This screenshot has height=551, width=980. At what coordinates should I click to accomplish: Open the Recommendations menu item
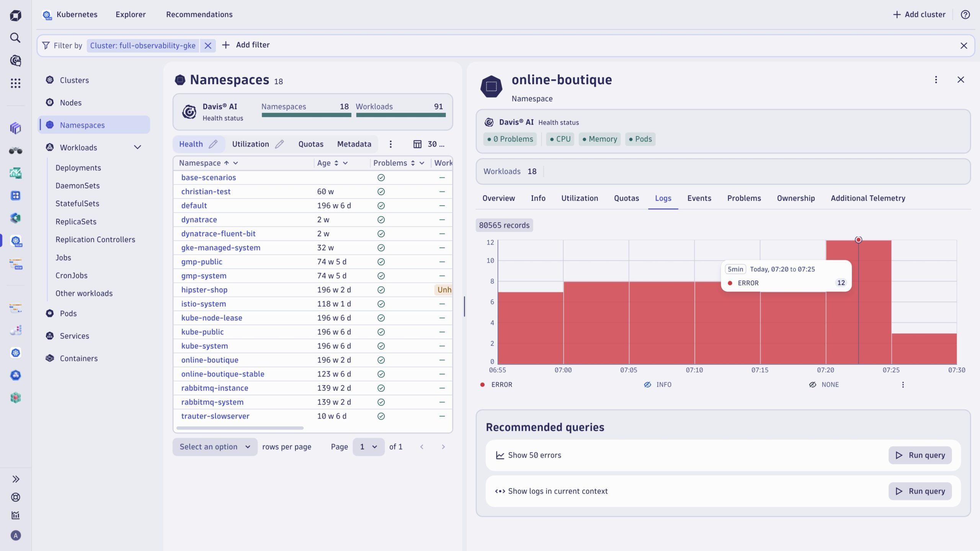click(x=199, y=14)
